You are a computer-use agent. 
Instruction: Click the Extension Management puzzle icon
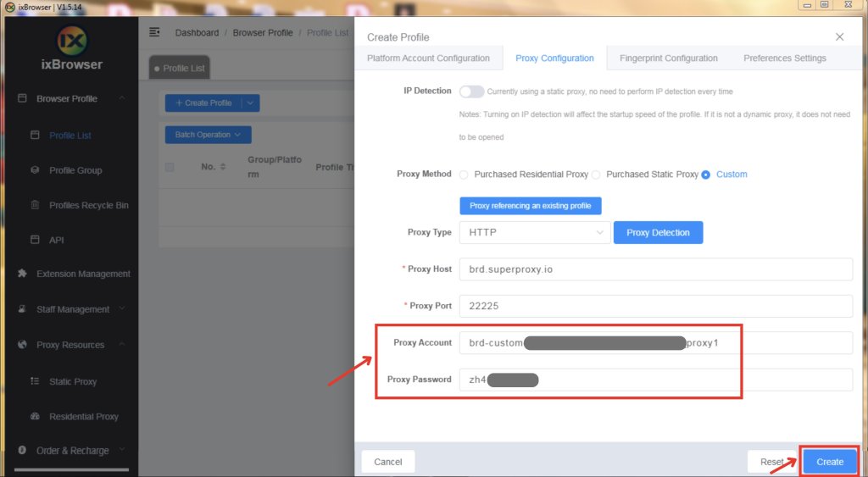pyautogui.click(x=23, y=274)
